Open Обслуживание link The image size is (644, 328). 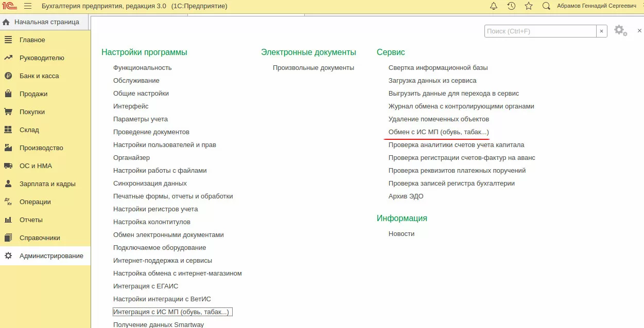pos(136,81)
